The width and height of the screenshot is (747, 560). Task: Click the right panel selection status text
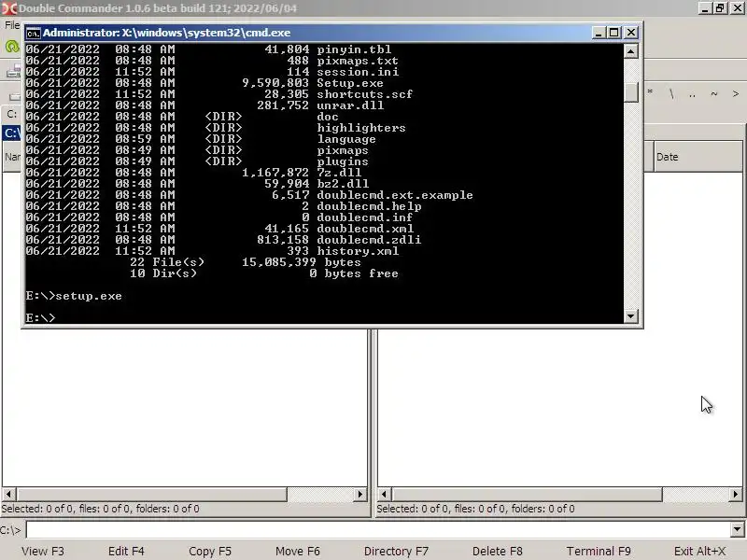tap(475, 509)
